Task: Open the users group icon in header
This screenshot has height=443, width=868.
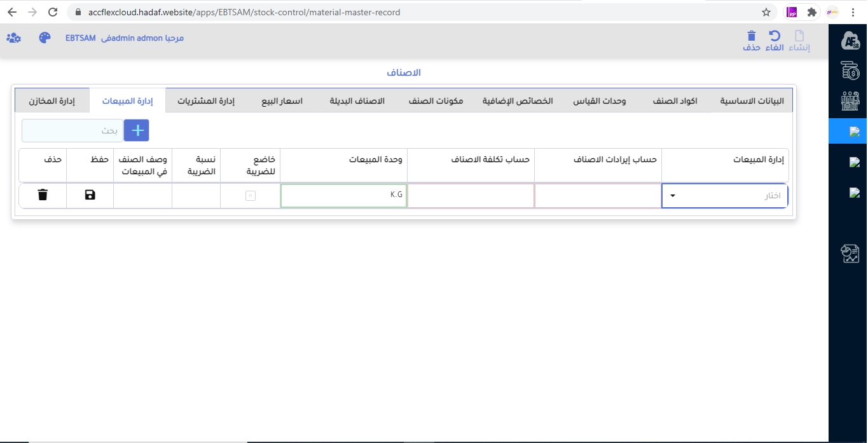Action: (13, 37)
